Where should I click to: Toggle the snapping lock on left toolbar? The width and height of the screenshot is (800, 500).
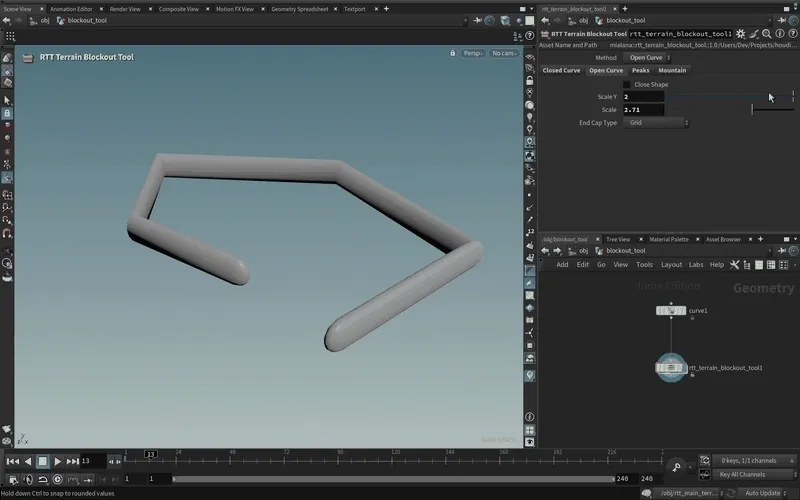tap(7, 113)
